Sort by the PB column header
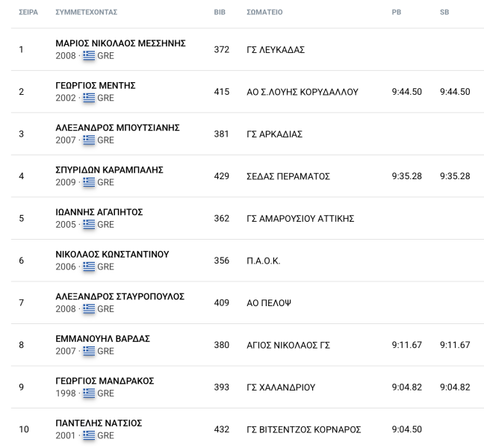 tap(397, 13)
